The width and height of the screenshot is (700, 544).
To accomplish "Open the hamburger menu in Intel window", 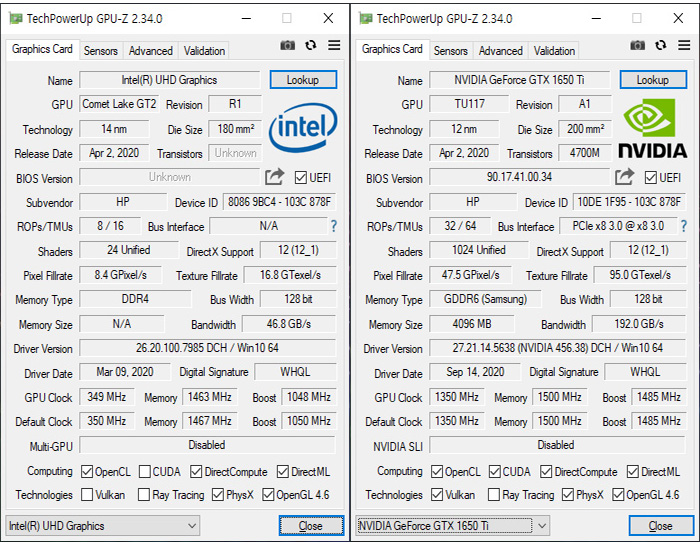I will [334, 45].
